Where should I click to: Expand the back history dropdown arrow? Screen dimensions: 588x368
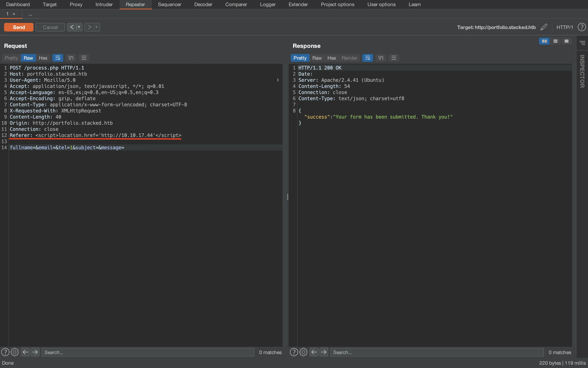point(79,27)
